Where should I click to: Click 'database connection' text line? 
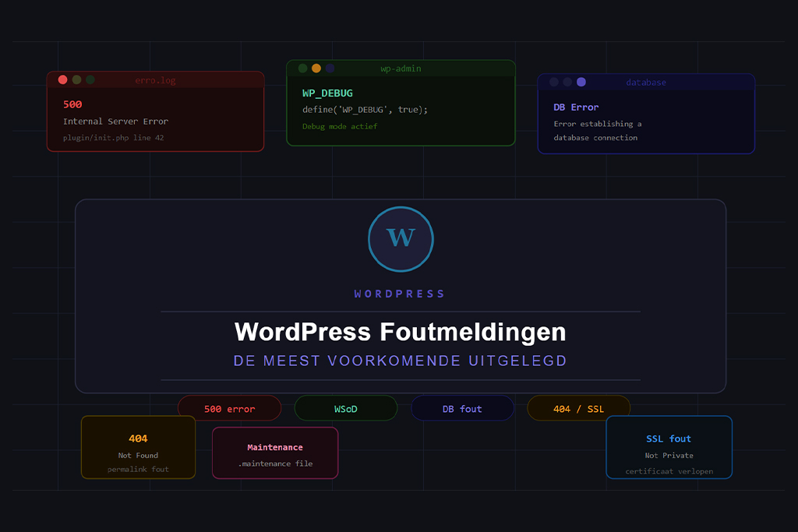(595, 137)
